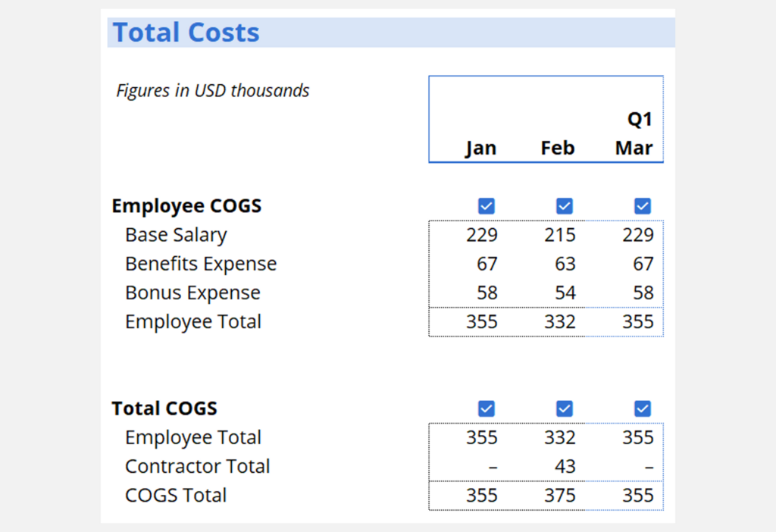
Task: Select the Feb Base Salary cell showing 215
Action: pos(560,235)
